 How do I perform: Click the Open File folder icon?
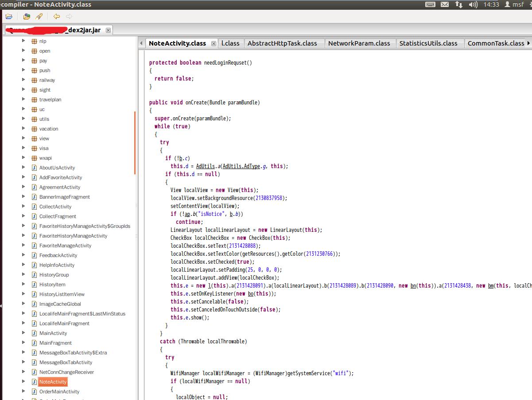click(x=9, y=16)
